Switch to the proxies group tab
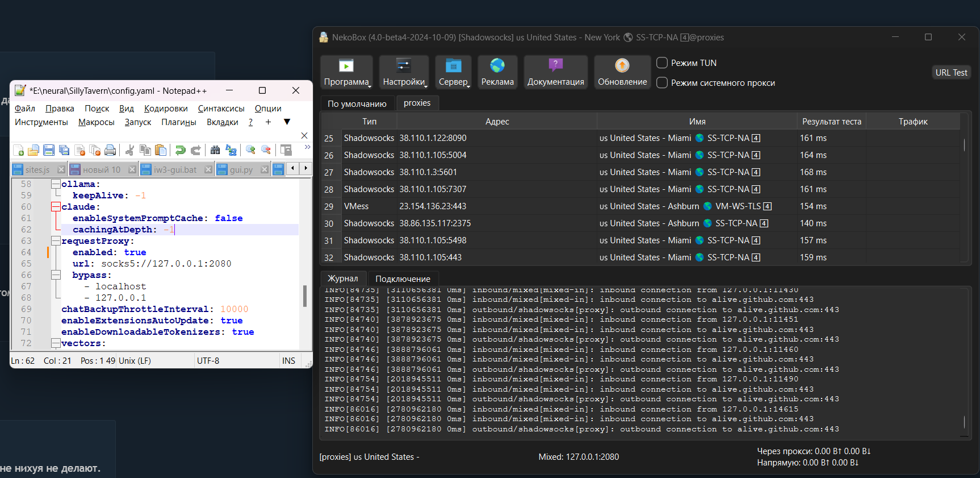The image size is (980, 478). [417, 103]
